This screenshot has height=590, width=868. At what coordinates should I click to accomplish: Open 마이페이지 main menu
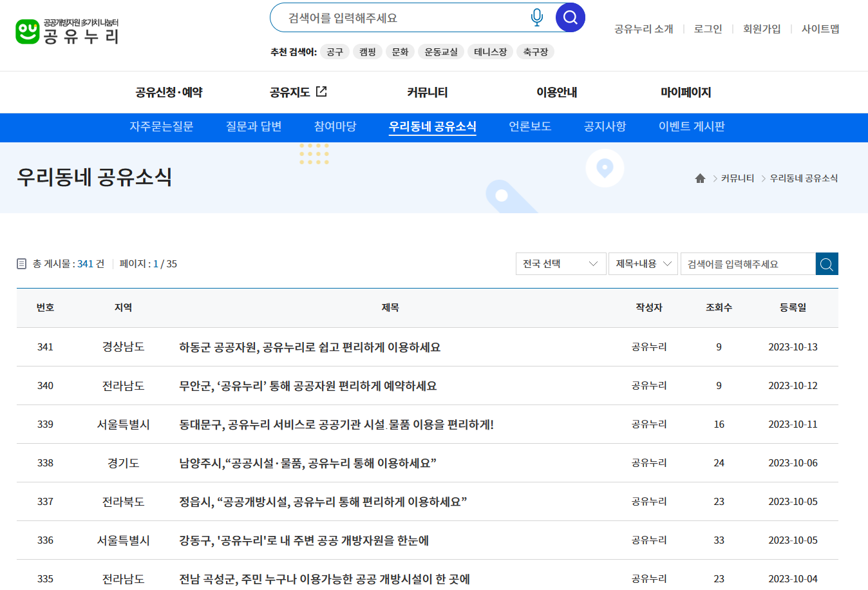pyautogui.click(x=686, y=92)
